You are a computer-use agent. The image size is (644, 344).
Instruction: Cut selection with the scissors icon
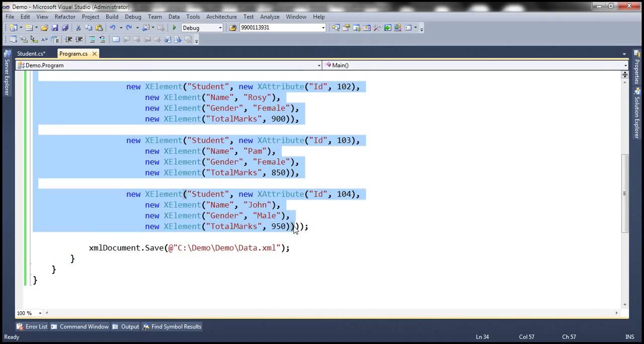(78, 28)
